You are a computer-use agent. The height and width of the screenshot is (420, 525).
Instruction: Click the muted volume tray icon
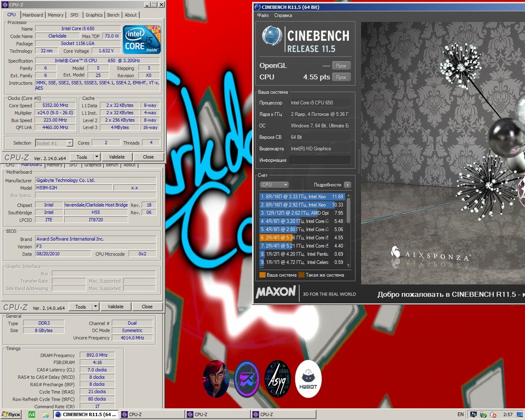click(493, 415)
